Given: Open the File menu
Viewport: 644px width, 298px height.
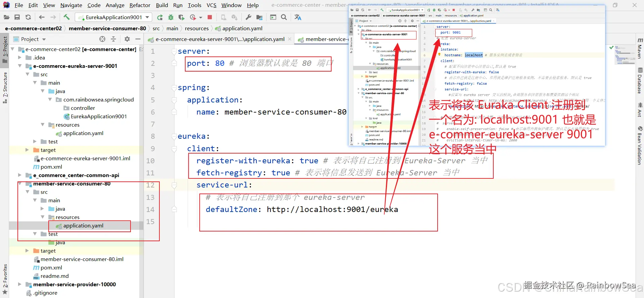Looking at the screenshot, I should coord(19,5).
